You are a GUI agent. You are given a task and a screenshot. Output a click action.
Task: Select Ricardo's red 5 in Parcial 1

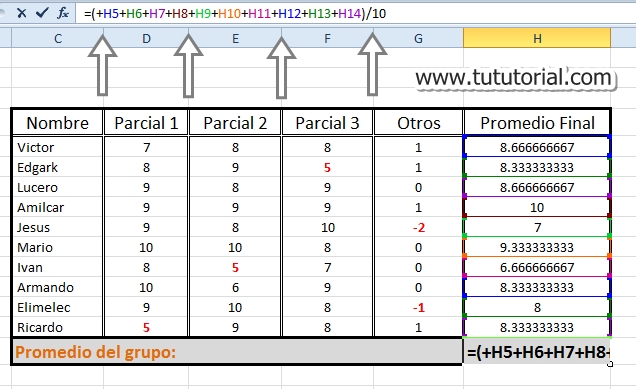146,327
